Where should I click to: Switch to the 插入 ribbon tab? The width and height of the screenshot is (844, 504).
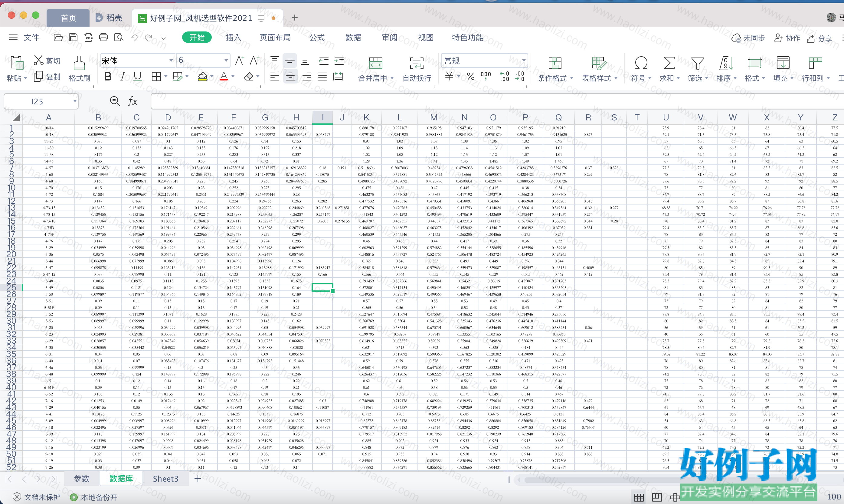[233, 37]
